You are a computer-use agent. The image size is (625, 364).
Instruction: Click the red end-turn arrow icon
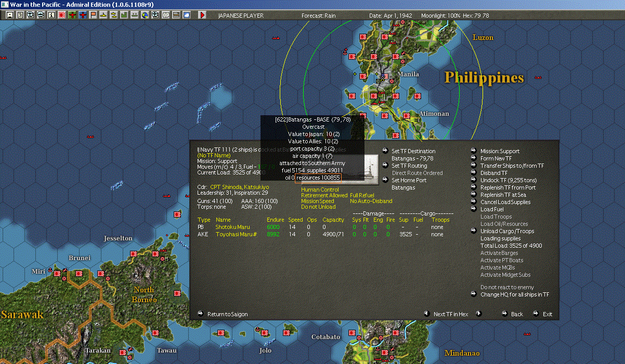coord(202,16)
